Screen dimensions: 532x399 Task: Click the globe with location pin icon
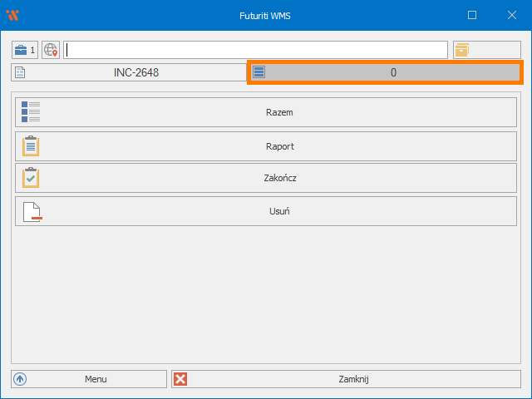pos(51,50)
